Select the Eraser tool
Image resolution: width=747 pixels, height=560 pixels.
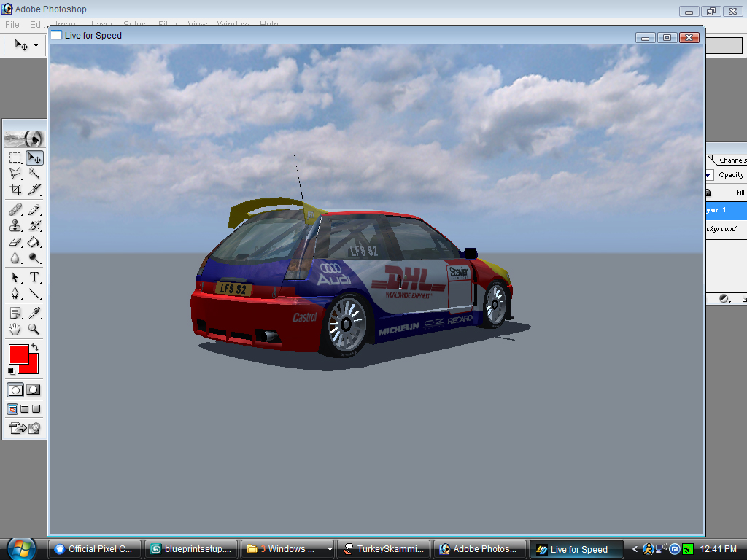(x=15, y=242)
